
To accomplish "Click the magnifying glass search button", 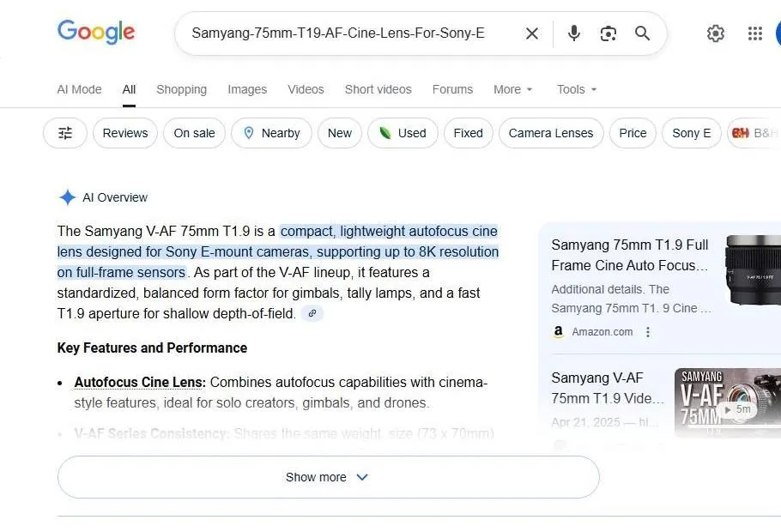I will [642, 33].
